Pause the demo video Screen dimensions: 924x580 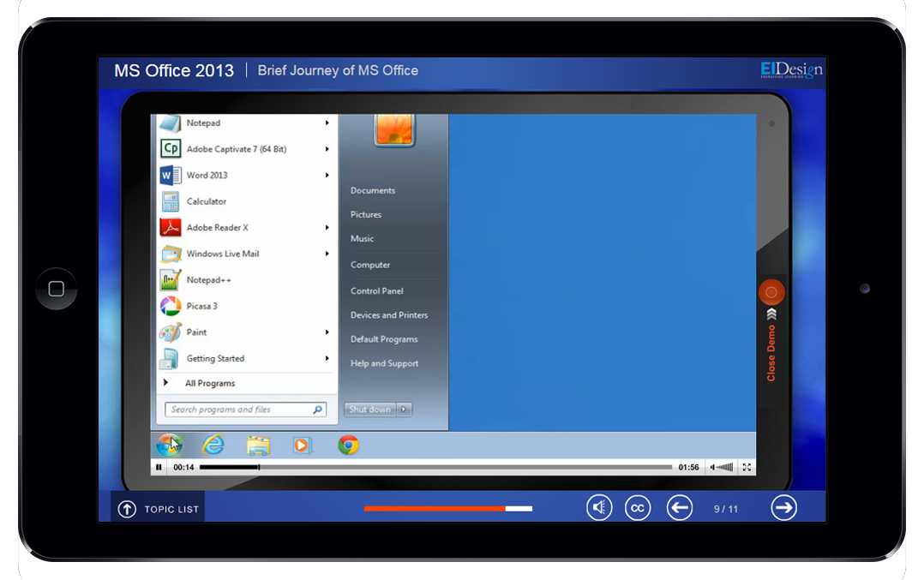[x=159, y=468]
